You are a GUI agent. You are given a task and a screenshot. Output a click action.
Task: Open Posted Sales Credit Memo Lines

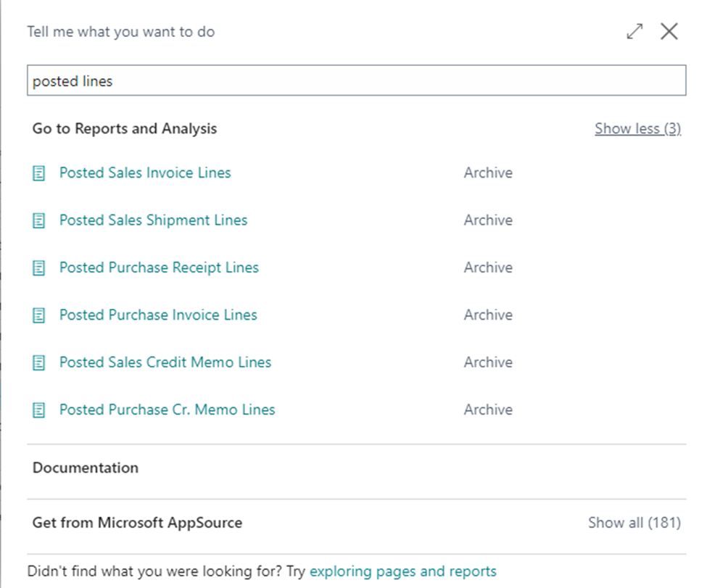[165, 363]
